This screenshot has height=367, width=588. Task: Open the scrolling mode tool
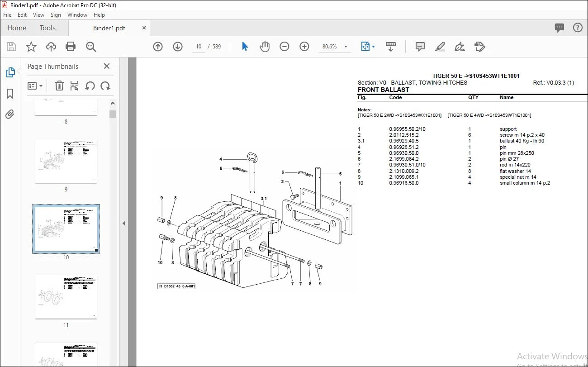tap(390, 47)
